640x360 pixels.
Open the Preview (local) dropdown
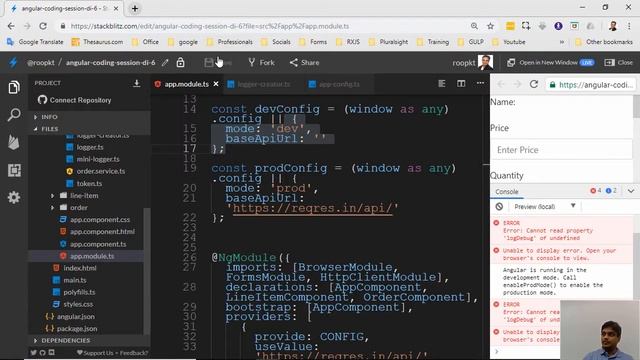[x=544, y=207]
